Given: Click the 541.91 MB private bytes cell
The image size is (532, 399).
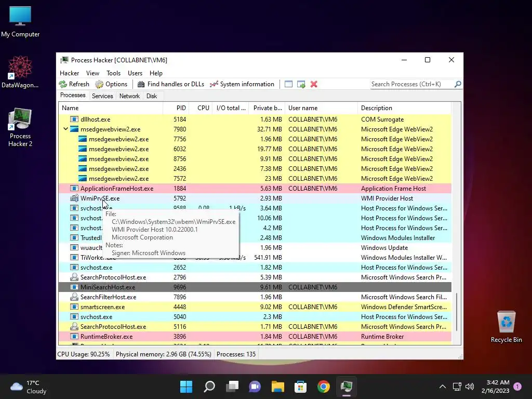Looking at the screenshot, I should click(x=268, y=258).
